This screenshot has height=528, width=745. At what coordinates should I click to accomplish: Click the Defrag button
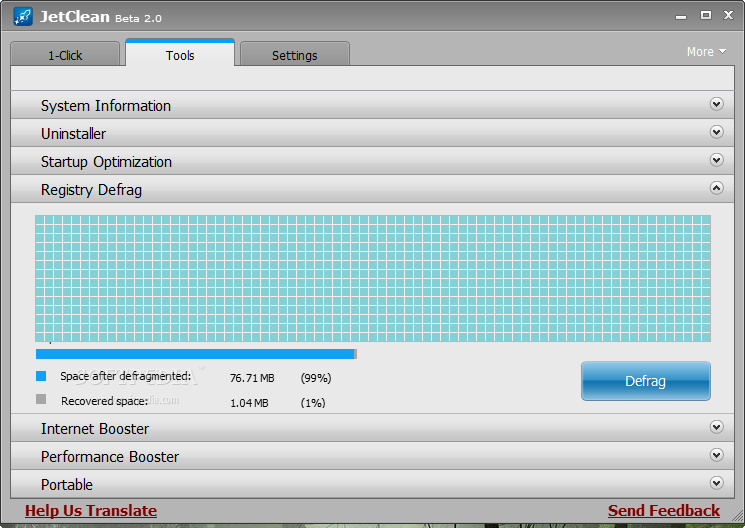point(646,381)
